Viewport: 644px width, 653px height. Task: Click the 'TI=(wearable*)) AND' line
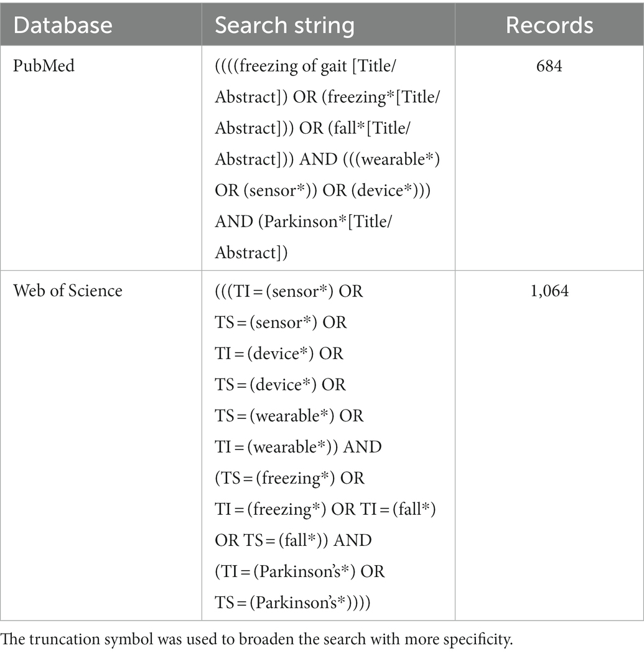[x=298, y=447]
